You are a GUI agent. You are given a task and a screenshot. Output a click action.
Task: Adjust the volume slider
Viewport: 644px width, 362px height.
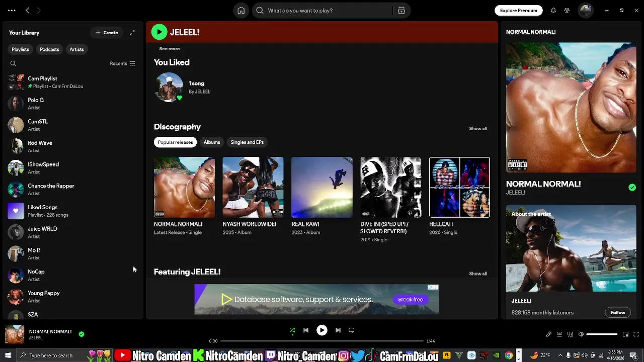click(602, 334)
